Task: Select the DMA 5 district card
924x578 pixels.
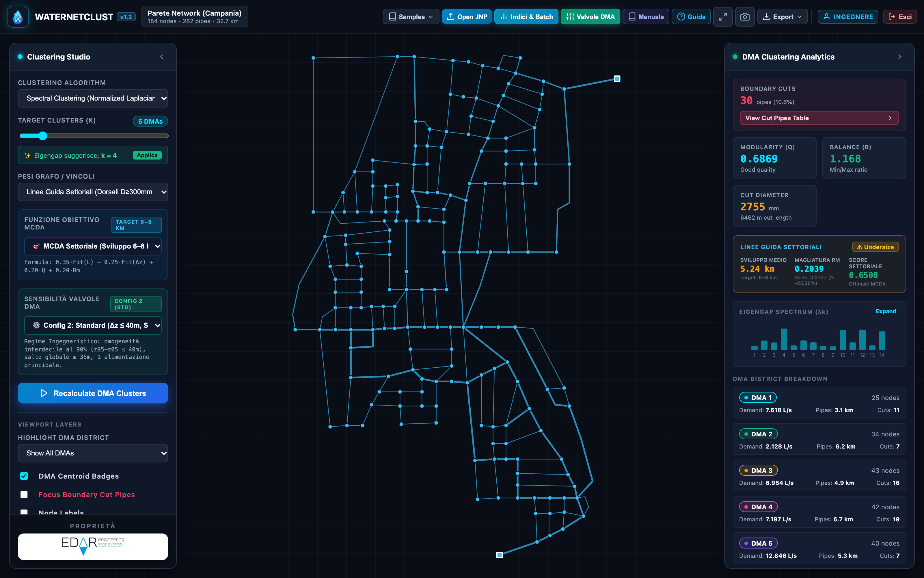Action: click(x=819, y=549)
